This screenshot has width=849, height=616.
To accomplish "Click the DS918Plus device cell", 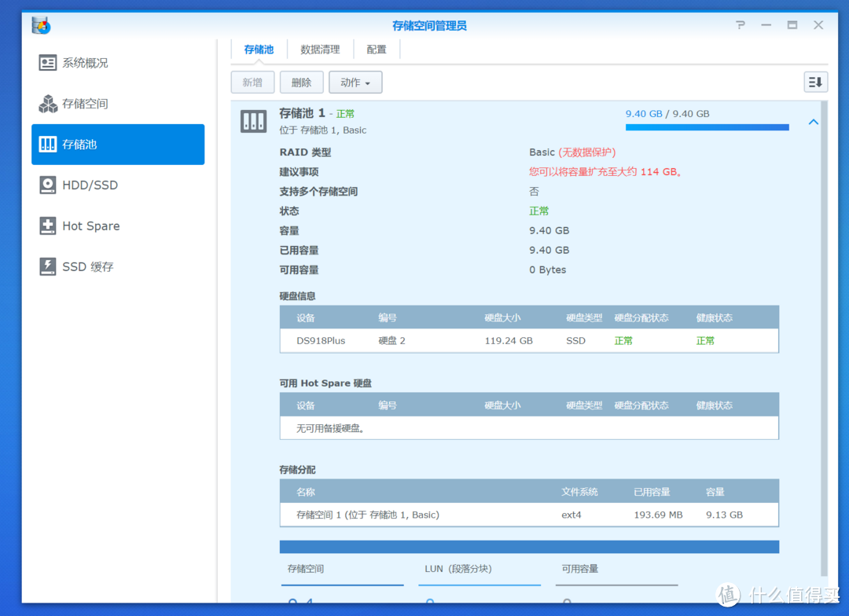I will [321, 340].
